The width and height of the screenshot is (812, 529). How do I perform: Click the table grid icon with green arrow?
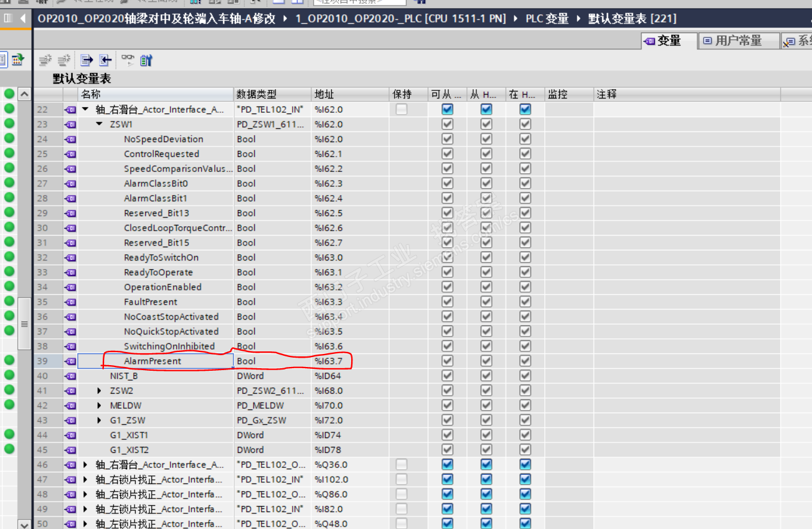(17, 60)
